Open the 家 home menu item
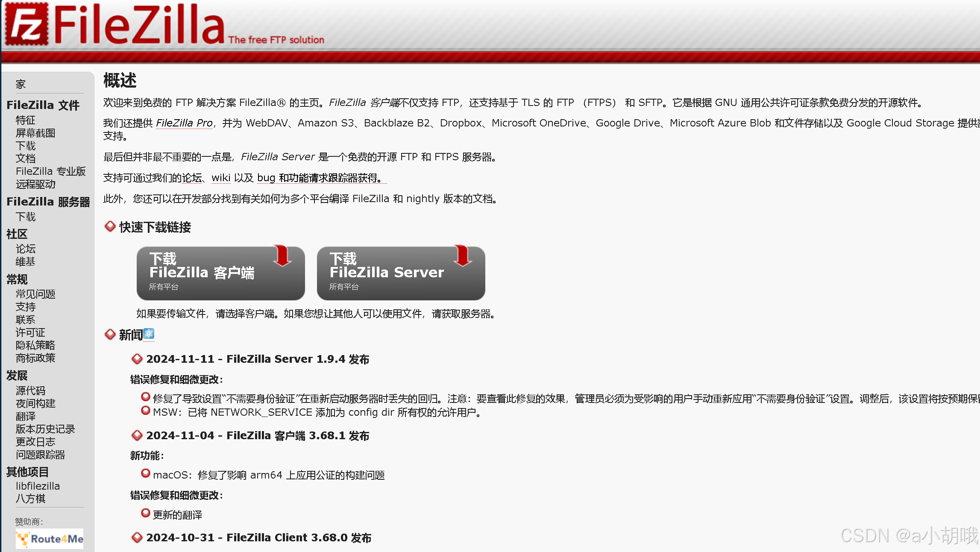The image size is (980, 552). (21, 84)
